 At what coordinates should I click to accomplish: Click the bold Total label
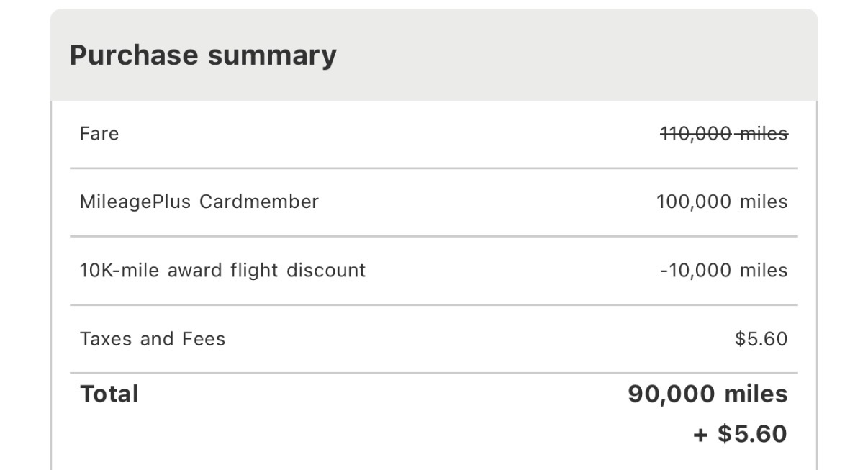(x=109, y=394)
